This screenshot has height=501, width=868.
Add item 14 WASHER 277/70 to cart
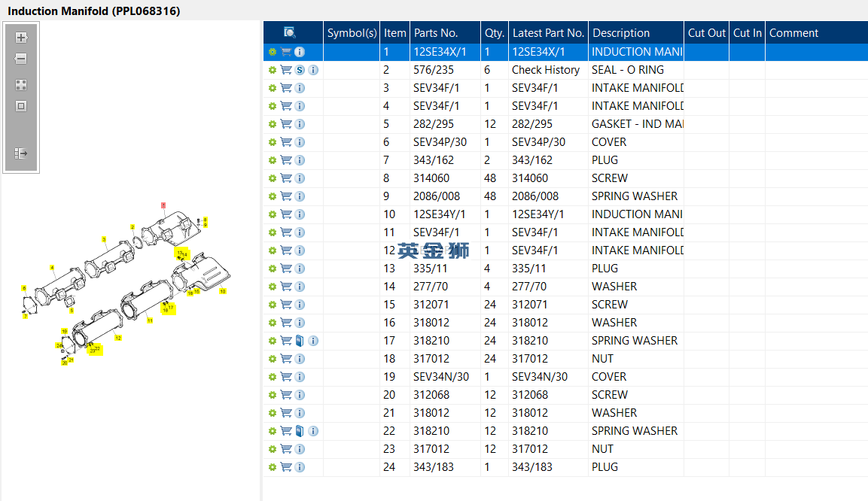(x=286, y=287)
